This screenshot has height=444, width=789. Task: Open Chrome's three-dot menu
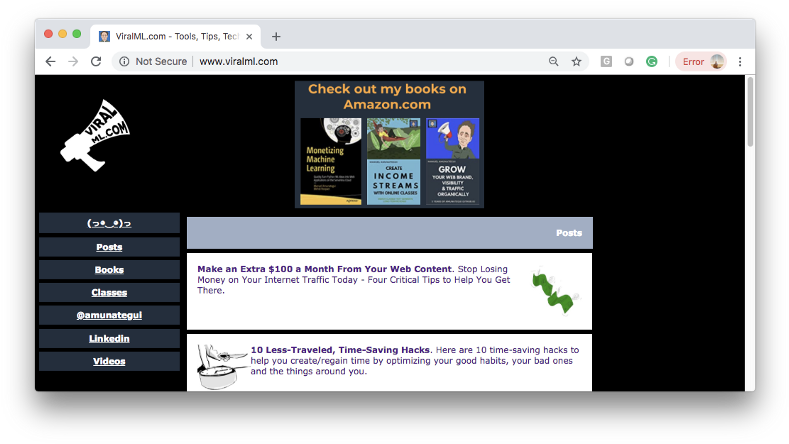coord(740,61)
